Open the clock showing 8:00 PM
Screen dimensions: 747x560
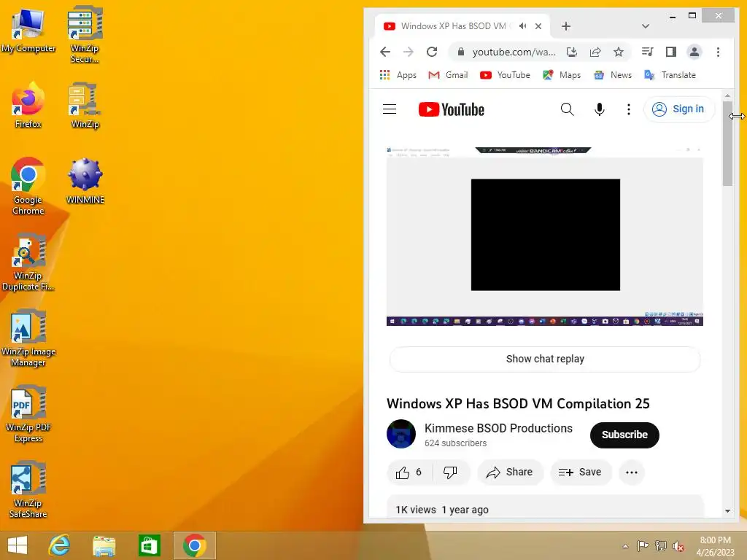tap(715, 545)
